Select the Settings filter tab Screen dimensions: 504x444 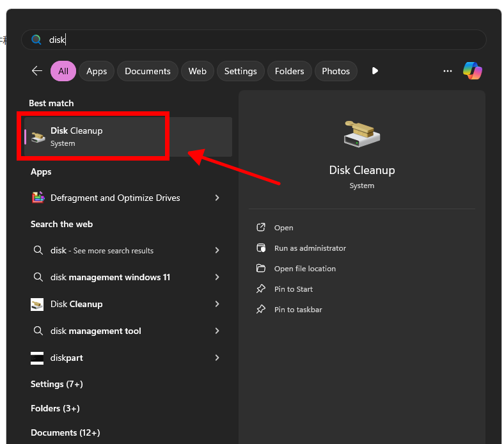240,71
